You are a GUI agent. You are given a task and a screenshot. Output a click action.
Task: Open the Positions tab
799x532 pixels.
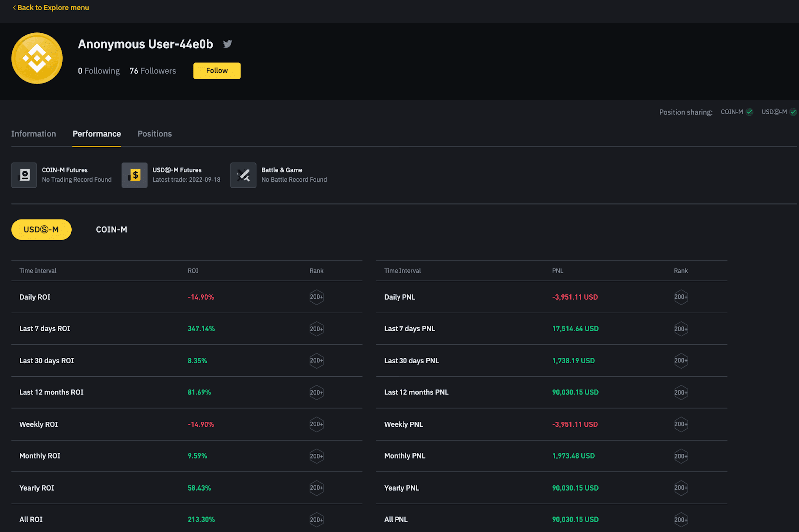coord(155,134)
